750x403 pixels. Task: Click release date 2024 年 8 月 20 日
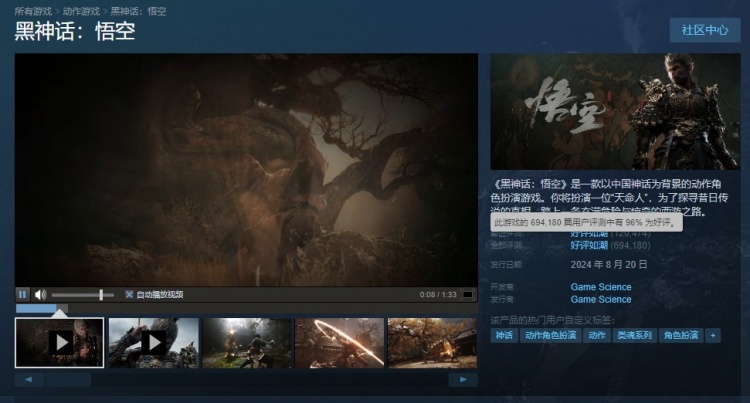pos(608,264)
